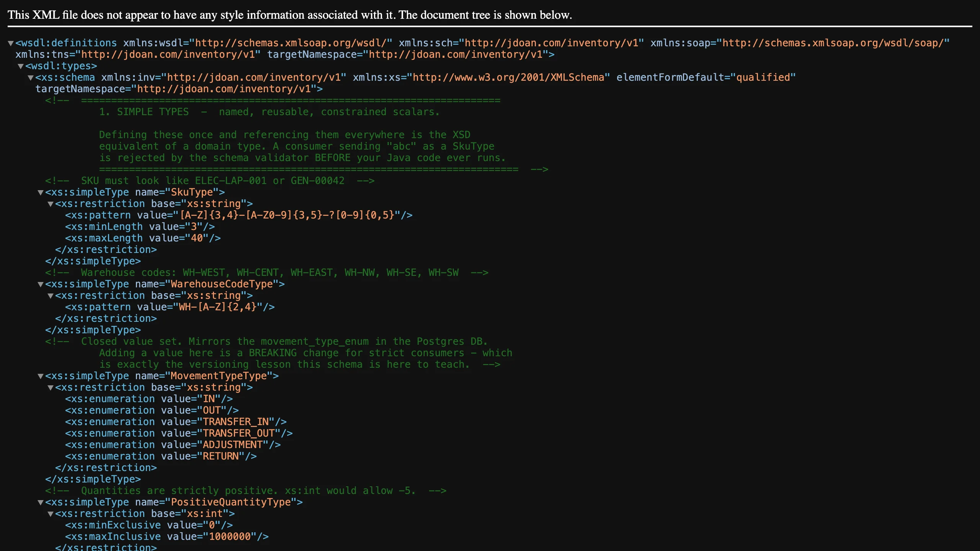This screenshot has height=551, width=980.
Task: Collapse the xs:schema node
Action: (31, 78)
